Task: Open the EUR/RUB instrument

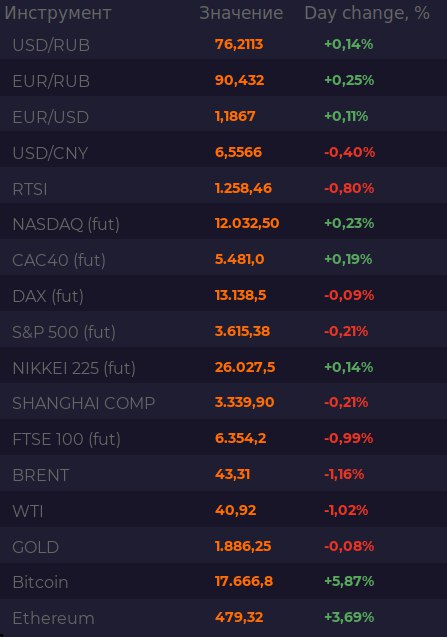Action: [x=224, y=80]
